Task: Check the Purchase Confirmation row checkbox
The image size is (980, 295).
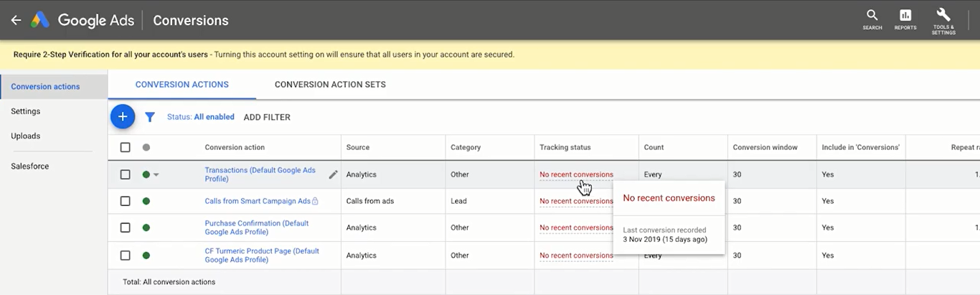Action: (x=126, y=228)
